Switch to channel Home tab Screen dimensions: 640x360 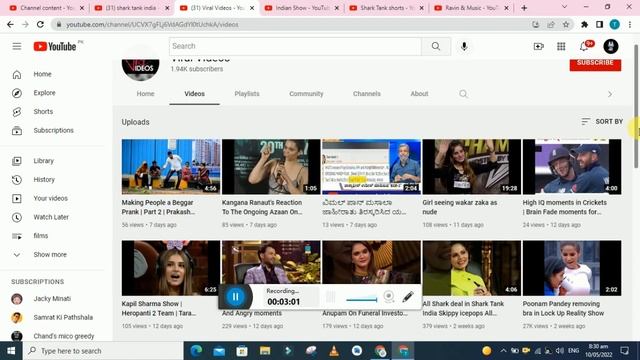coord(145,94)
